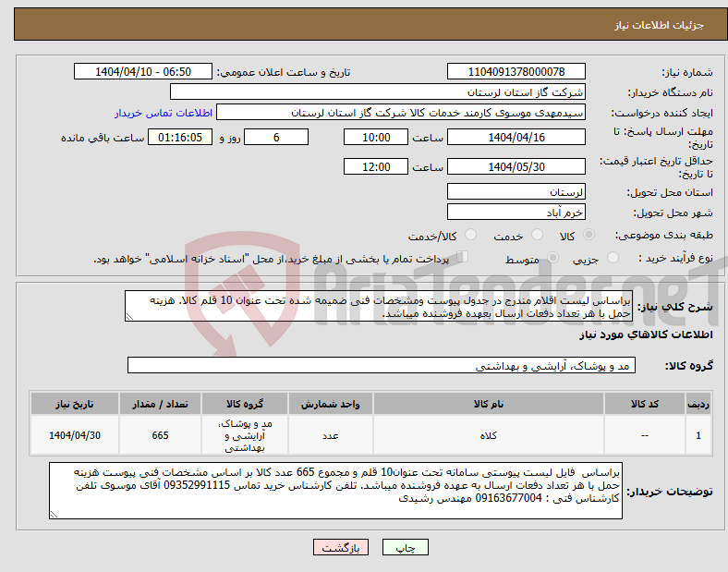Click the تاریخ نیاز column header
The height and width of the screenshot is (572, 728).
74,404
